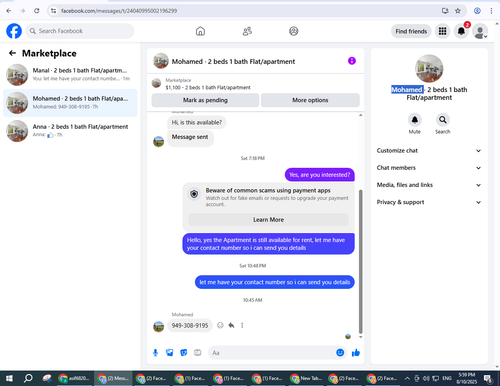Click More options button
The image size is (500, 386).
310,100
